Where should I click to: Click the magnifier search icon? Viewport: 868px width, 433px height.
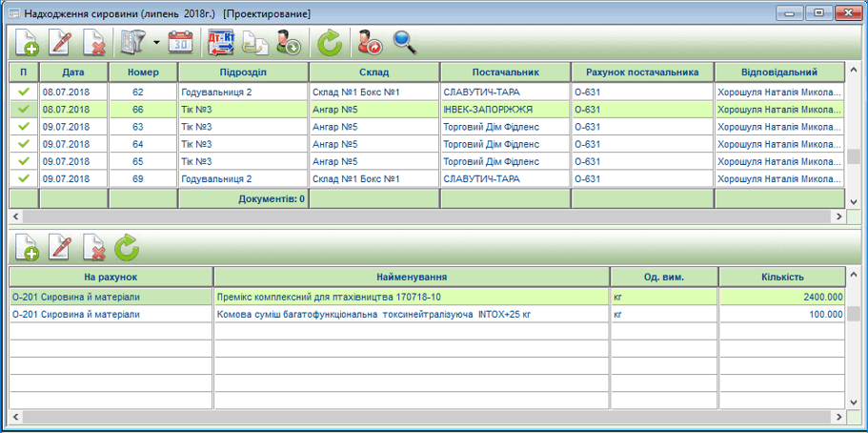pos(405,43)
